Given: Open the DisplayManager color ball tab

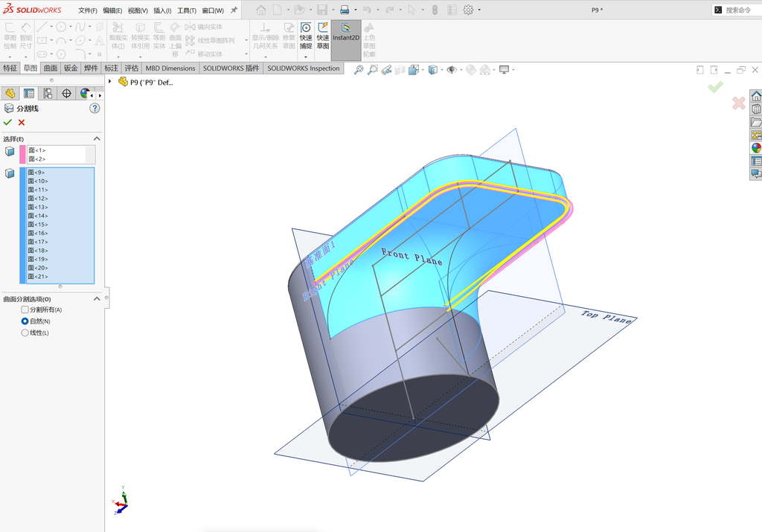Looking at the screenshot, I should [85, 93].
